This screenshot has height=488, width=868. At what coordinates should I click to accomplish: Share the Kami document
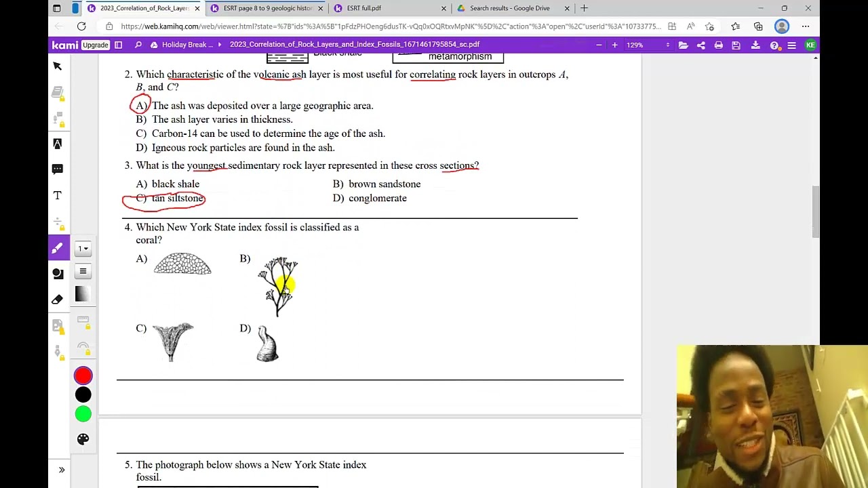tap(701, 45)
